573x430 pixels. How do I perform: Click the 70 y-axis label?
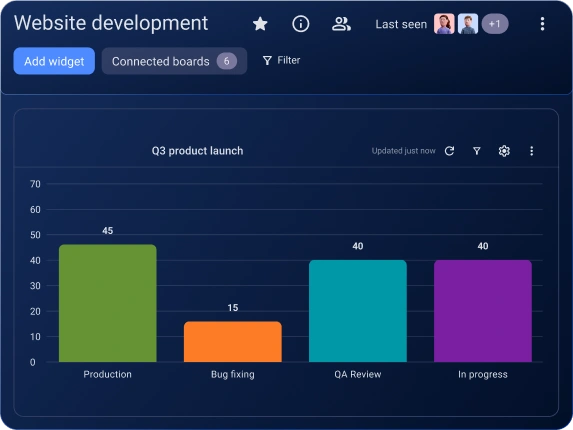[35, 184]
